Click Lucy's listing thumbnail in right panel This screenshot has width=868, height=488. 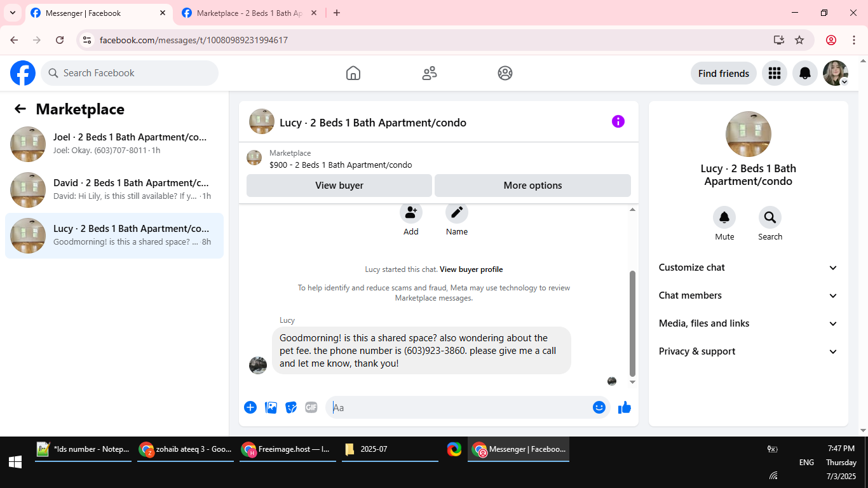coord(749,134)
